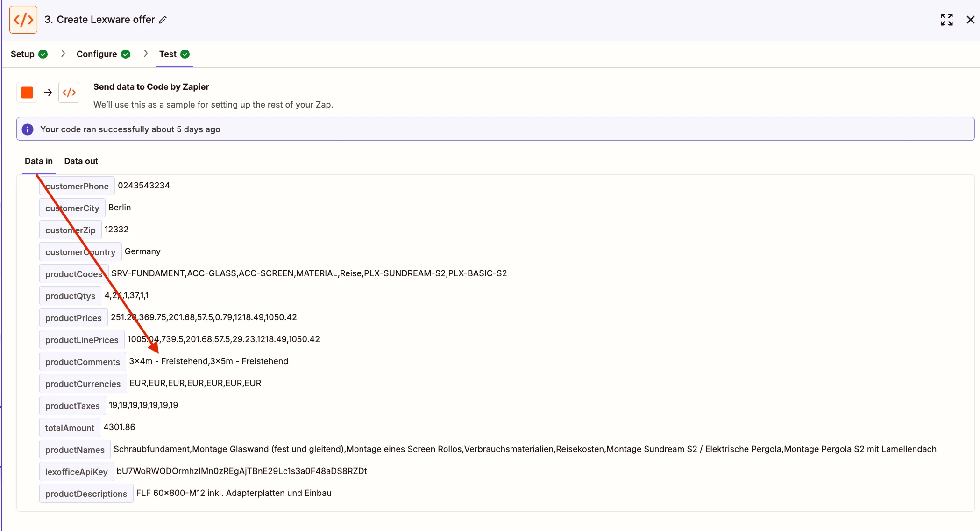Click the chevron between Configure and Test
The image size is (980, 531).
tap(146, 54)
